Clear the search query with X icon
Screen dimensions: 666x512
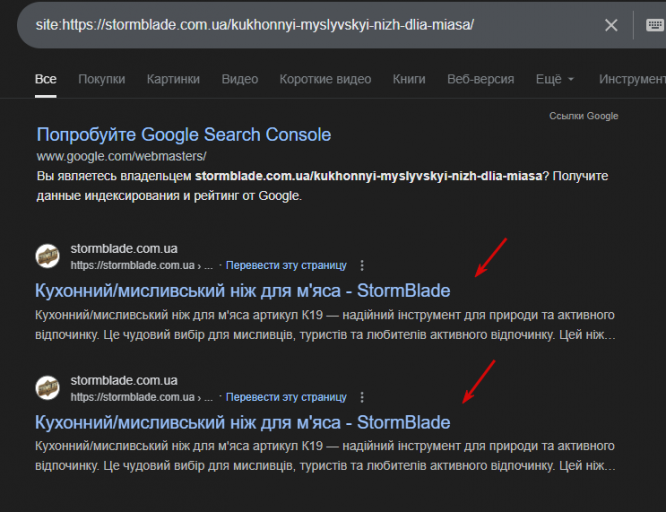click(x=611, y=25)
